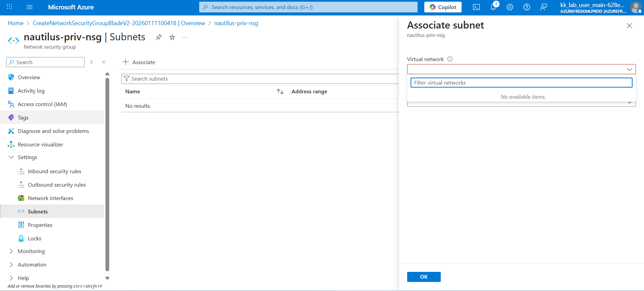Select Outbound security rules

(x=57, y=185)
